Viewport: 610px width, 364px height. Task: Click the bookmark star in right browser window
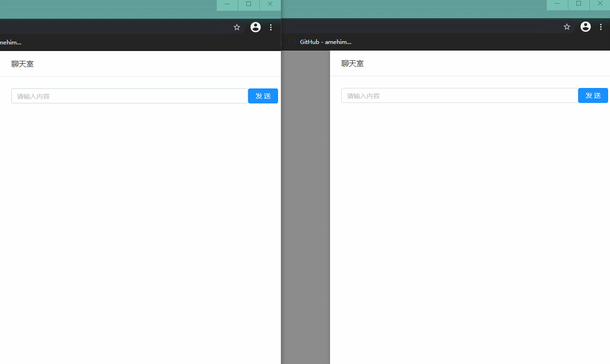567,27
